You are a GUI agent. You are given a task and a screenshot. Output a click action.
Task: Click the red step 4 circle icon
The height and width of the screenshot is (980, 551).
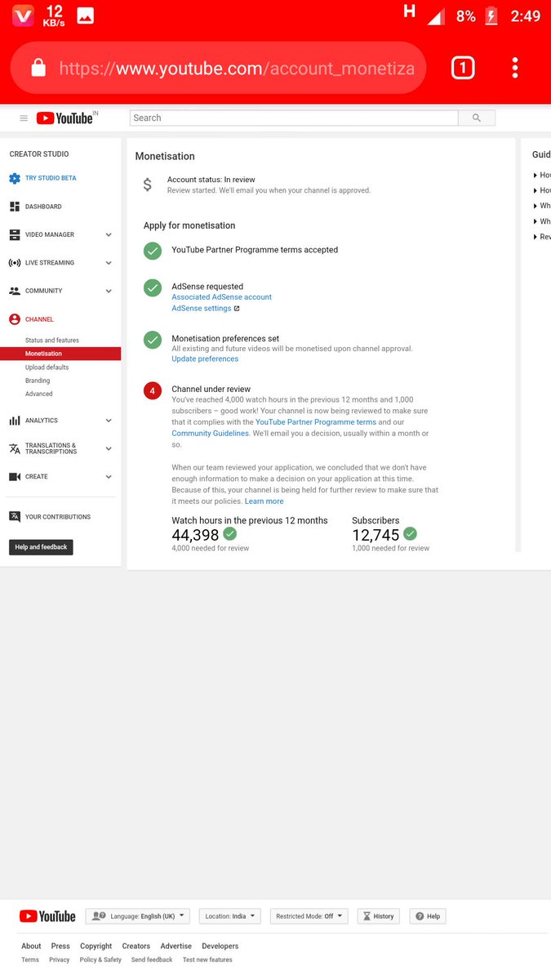153,390
